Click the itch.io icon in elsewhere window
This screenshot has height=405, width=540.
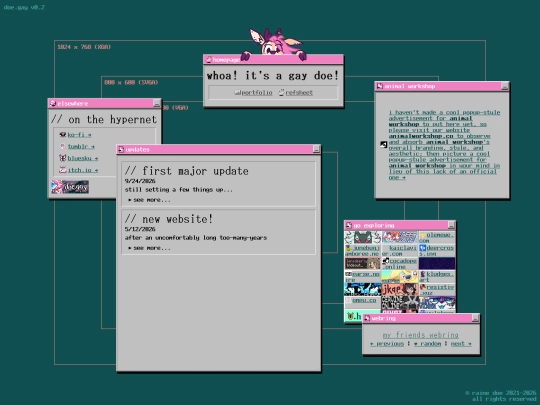coord(62,170)
